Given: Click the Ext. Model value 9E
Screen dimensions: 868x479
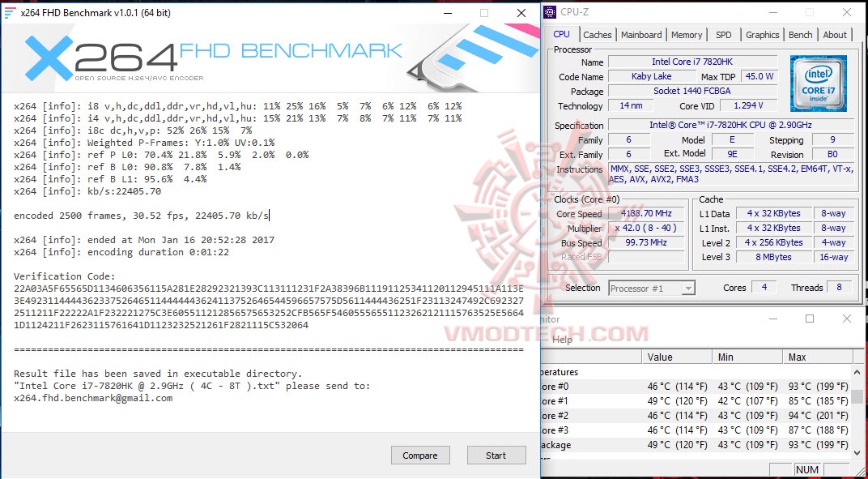Looking at the screenshot, I should (x=732, y=154).
